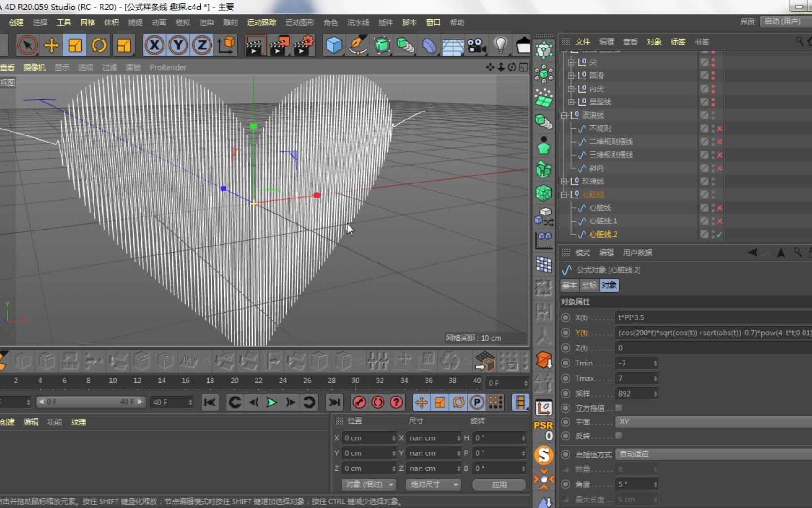Enable the 心脏线.1 object red cross
This screenshot has height=508, width=812.
point(719,221)
